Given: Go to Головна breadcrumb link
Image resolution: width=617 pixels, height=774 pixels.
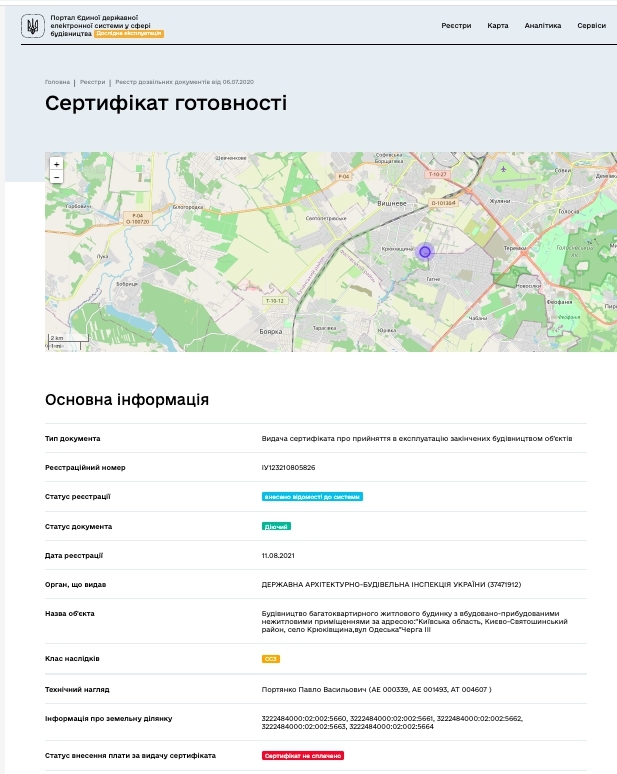Looking at the screenshot, I should tap(57, 82).
